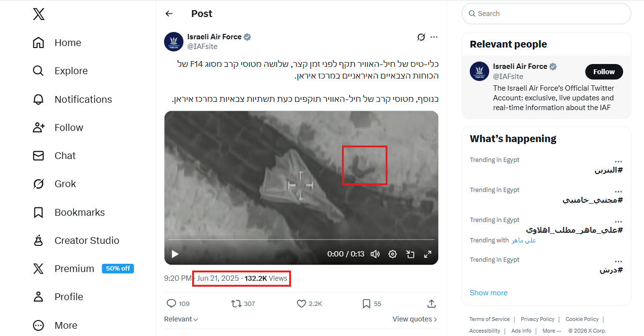The height and width of the screenshot is (336, 644).
Task: Click Show more under What's happening
Action: click(x=488, y=293)
